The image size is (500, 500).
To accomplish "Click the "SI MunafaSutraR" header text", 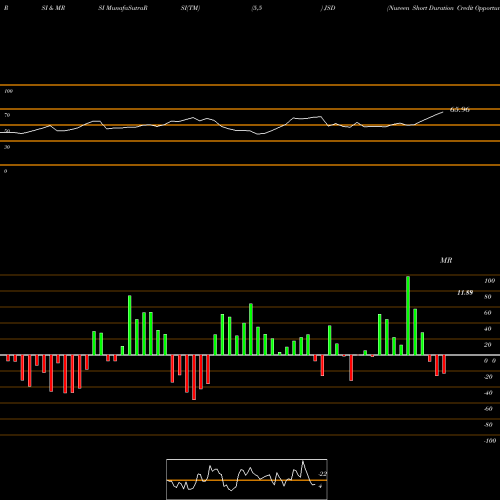I will 123,8.
